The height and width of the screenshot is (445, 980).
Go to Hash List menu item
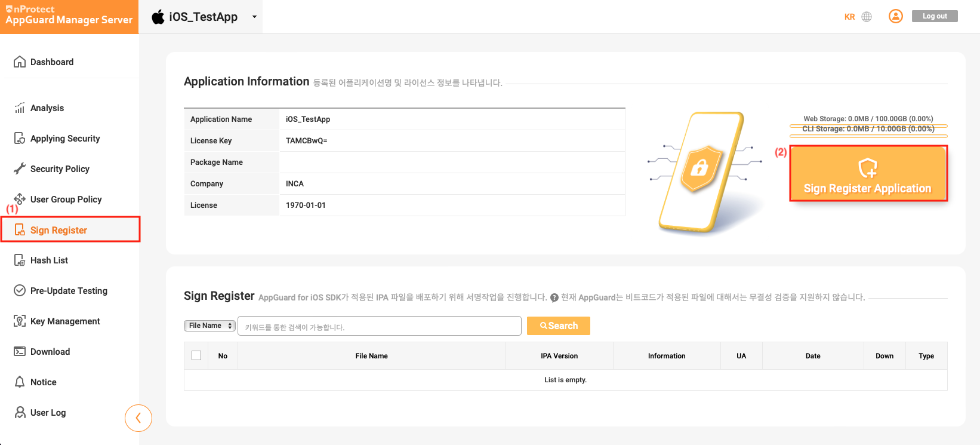[x=49, y=260]
